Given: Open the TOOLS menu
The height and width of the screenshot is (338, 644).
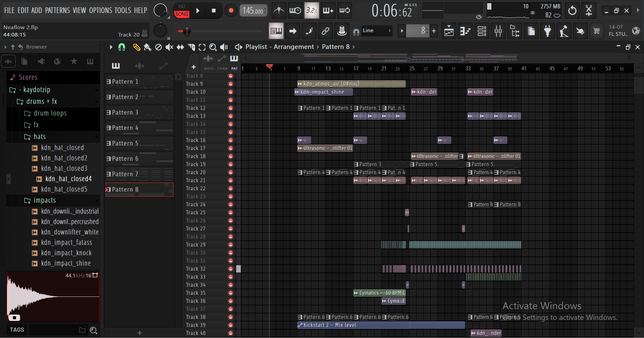Looking at the screenshot, I should pyautogui.click(x=122, y=10).
